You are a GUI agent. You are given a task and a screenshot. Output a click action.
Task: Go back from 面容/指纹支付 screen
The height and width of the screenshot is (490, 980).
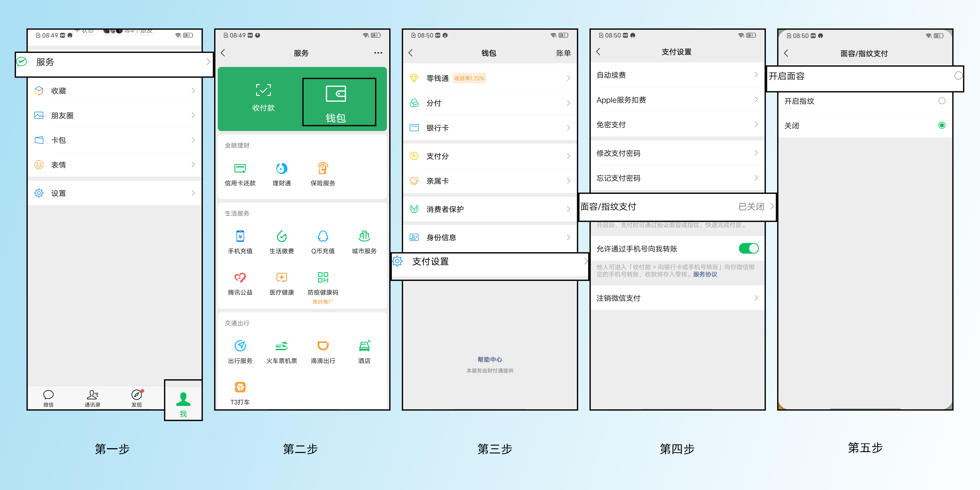click(x=786, y=53)
